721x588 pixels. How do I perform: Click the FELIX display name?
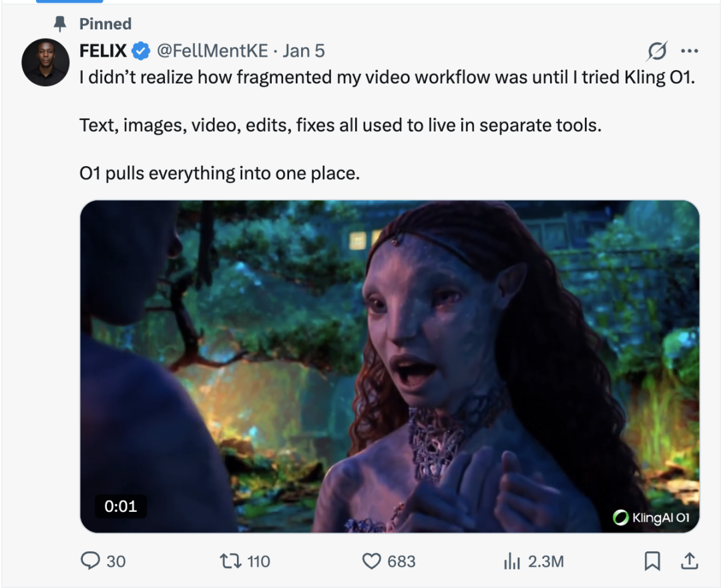[103, 51]
